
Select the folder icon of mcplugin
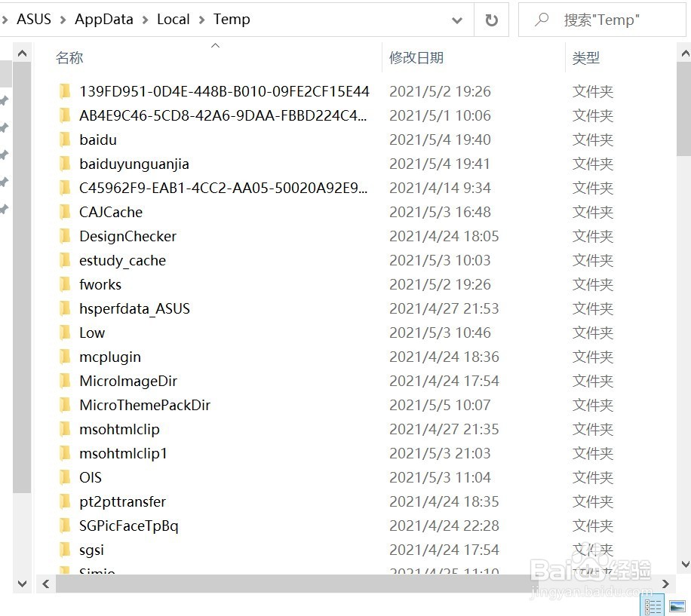(x=65, y=357)
